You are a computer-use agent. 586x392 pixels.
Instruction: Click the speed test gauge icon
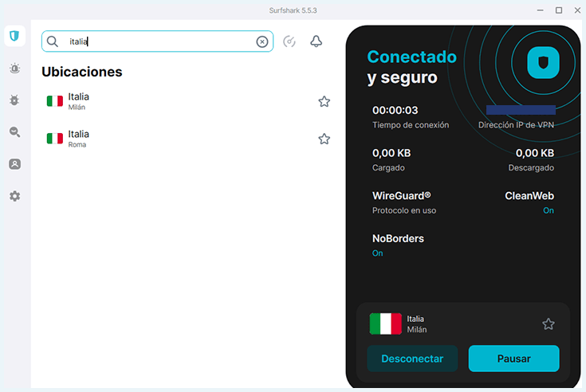(289, 41)
